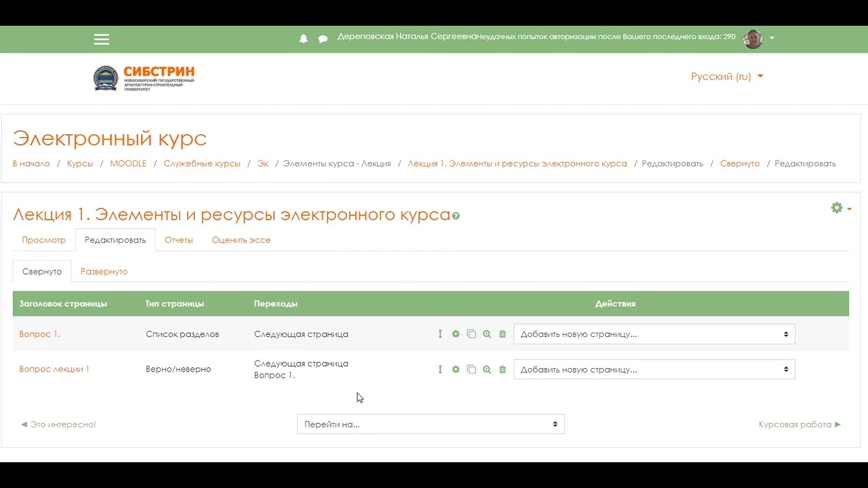Click breadcrumb 'MOODLE'
The width and height of the screenshot is (868, 488).
pyautogui.click(x=128, y=163)
